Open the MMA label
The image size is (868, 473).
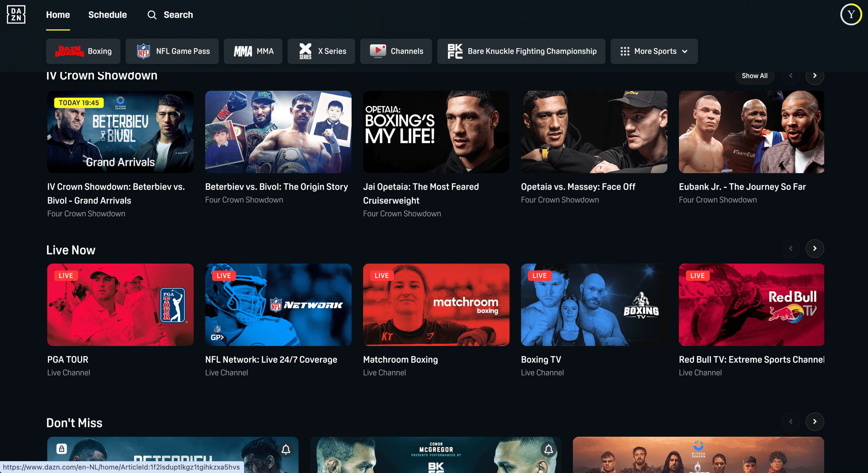pyautogui.click(x=265, y=51)
